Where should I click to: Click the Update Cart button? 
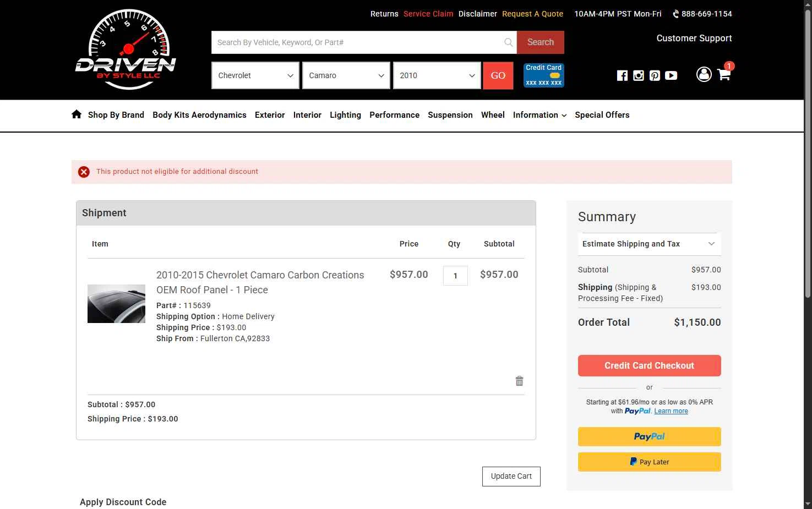pyautogui.click(x=511, y=477)
